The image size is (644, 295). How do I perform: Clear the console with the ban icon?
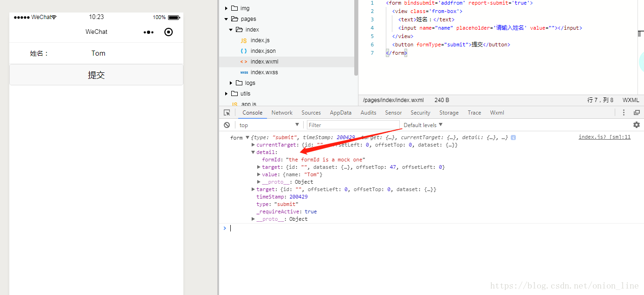227,125
